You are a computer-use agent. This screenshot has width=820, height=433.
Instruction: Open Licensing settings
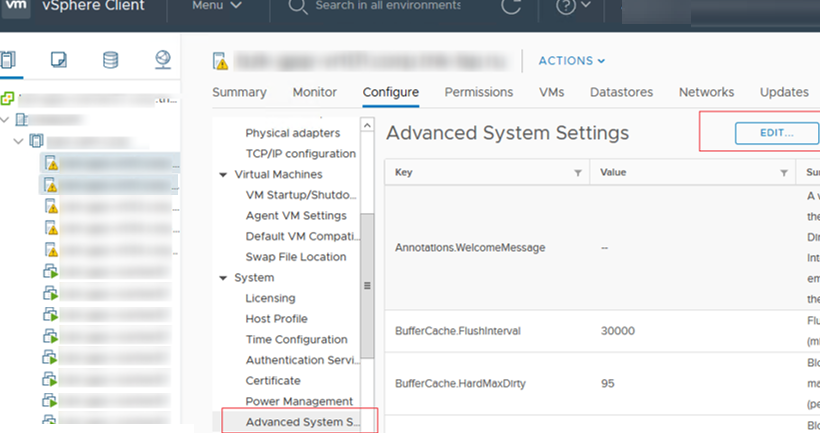coord(270,298)
